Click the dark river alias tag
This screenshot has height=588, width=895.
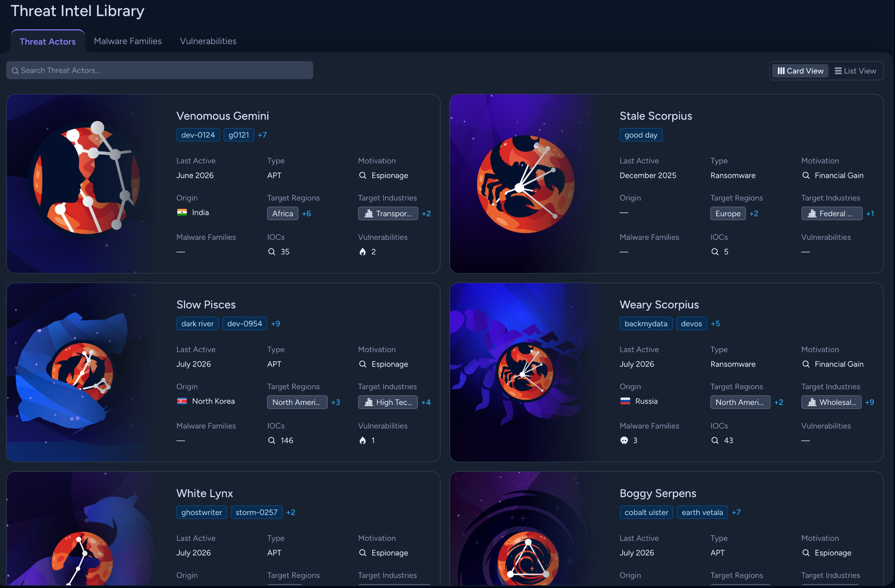(198, 324)
